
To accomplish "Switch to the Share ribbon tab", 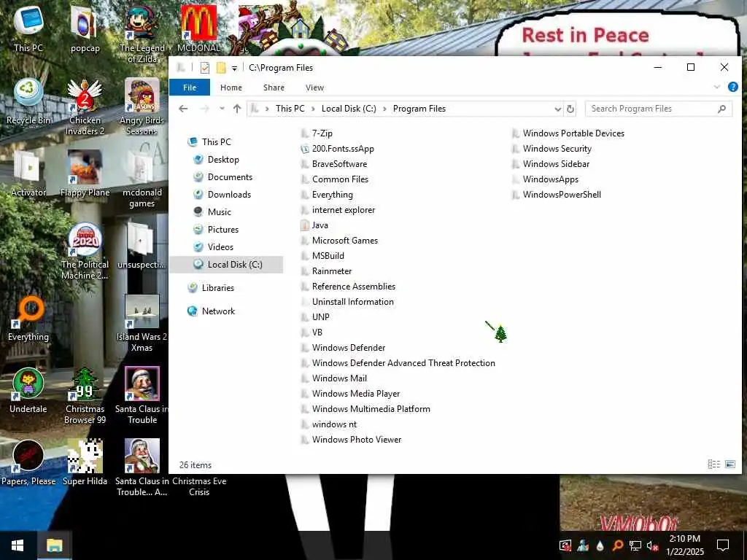I will 274,87.
